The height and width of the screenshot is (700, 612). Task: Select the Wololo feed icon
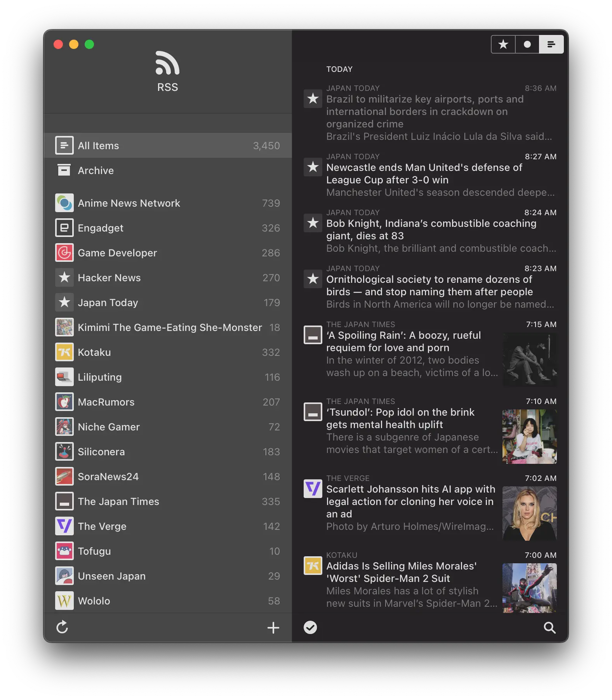(64, 601)
